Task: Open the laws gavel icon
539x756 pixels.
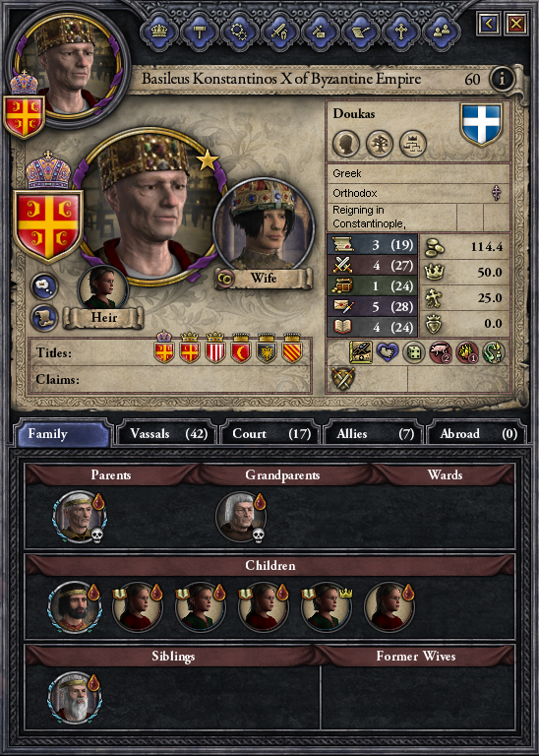Action: pyautogui.click(x=200, y=31)
